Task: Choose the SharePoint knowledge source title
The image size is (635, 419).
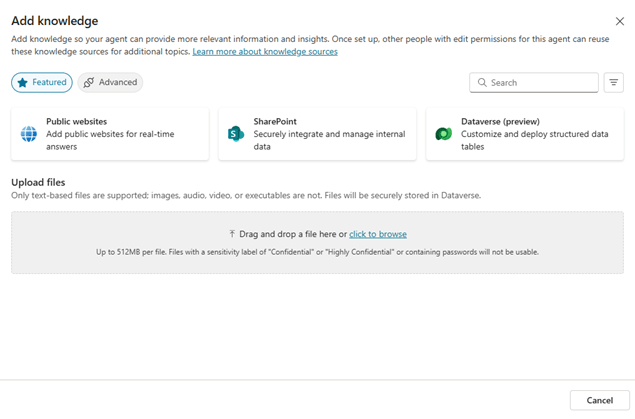Action: [275, 122]
